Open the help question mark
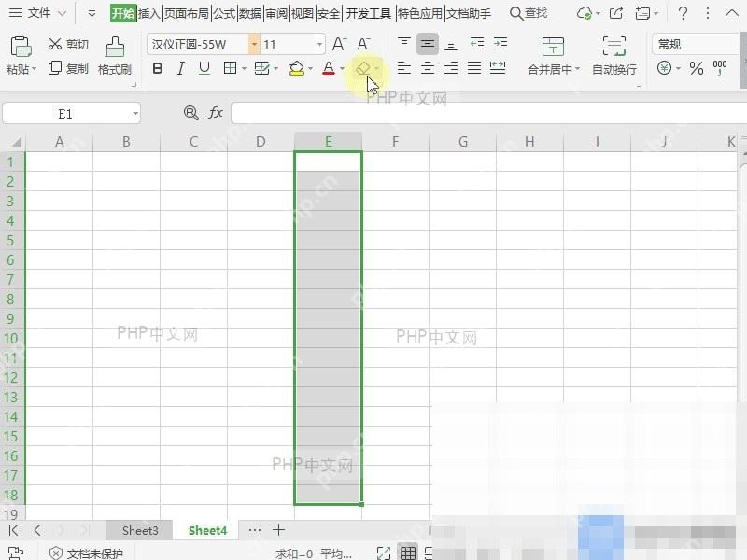The width and height of the screenshot is (747, 560). tap(683, 13)
